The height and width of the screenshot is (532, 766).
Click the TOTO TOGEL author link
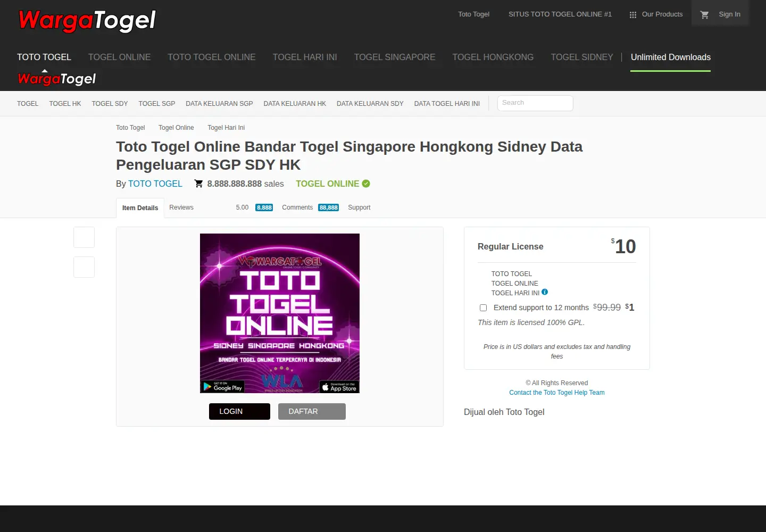[155, 184]
